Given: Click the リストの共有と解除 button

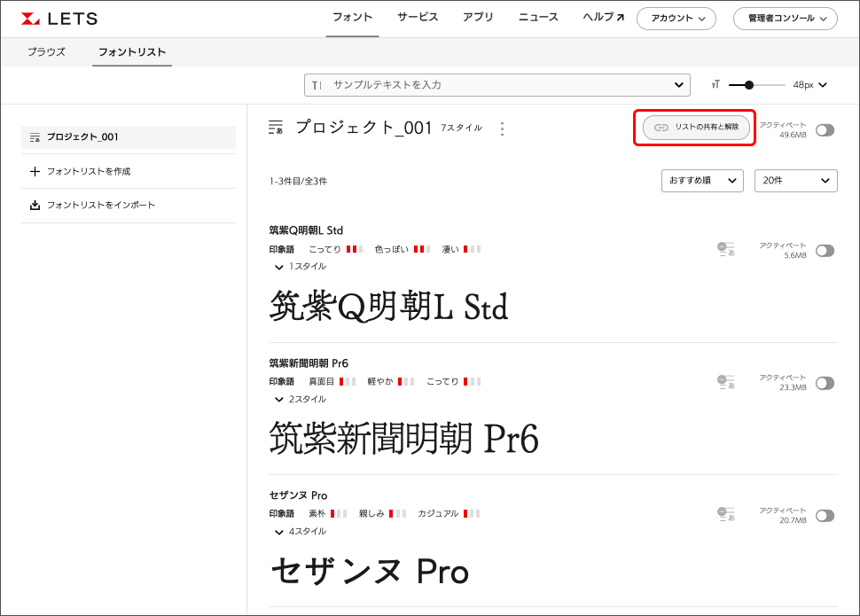Looking at the screenshot, I should [x=697, y=128].
